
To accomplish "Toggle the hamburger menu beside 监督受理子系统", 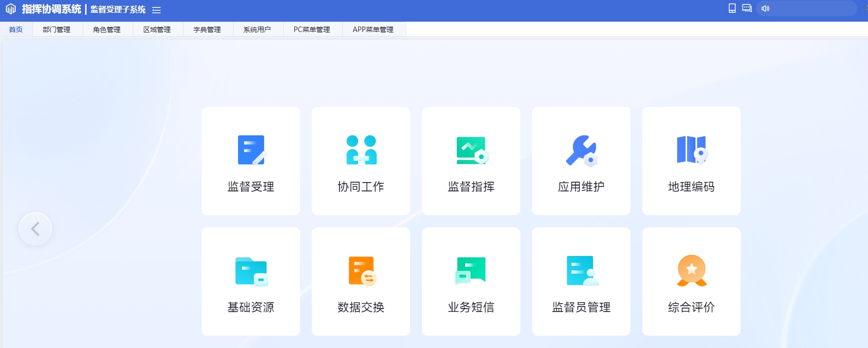I will 156,10.
